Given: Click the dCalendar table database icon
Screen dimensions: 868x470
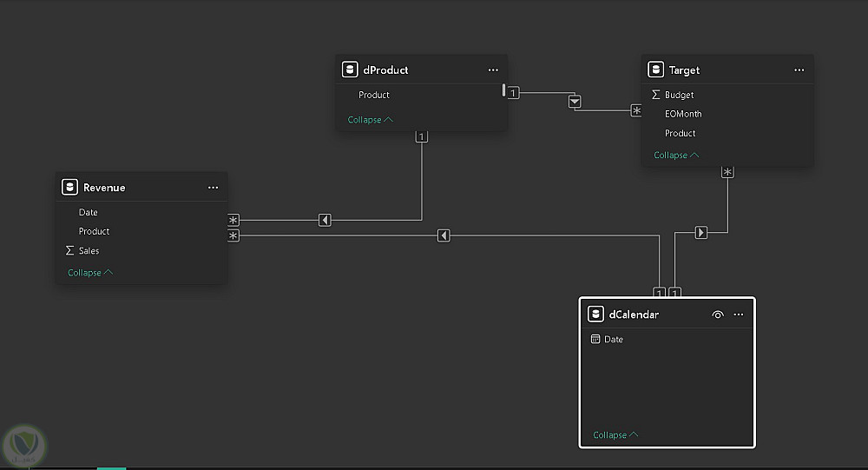Looking at the screenshot, I should [x=595, y=314].
